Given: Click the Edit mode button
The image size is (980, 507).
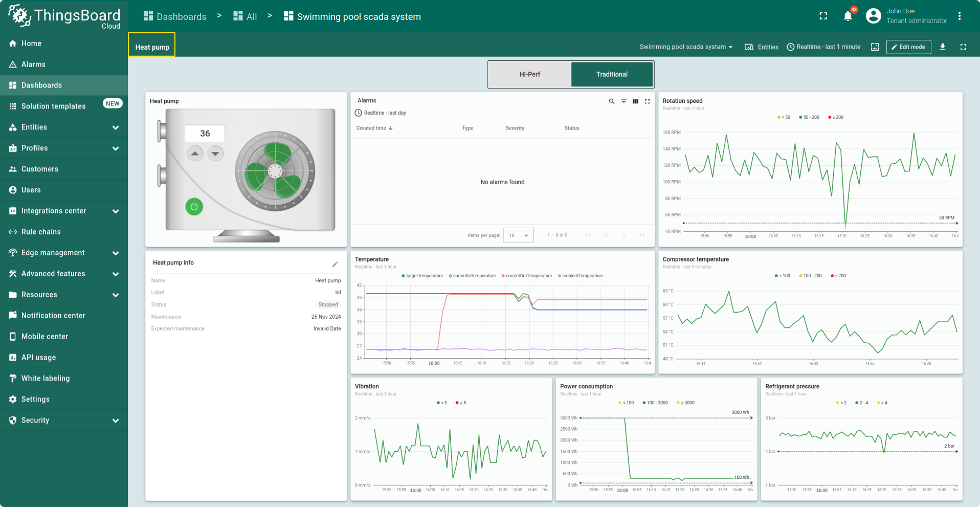Looking at the screenshot, I should (908, 47).
